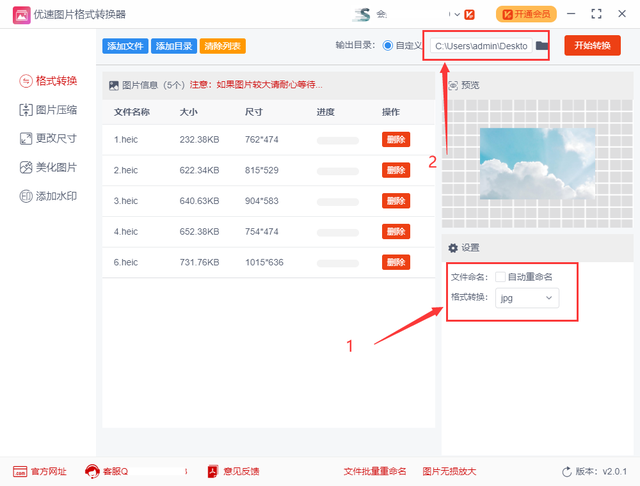Screen dimensions: 640x486
Task: Switch to the 格式转换 menu item
Action: [48, 81]
